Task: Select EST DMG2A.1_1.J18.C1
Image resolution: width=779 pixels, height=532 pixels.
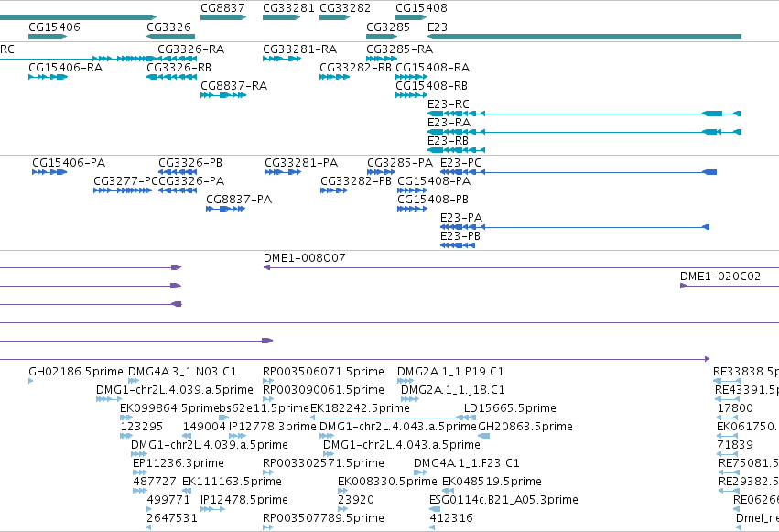Action: point(410,399)
